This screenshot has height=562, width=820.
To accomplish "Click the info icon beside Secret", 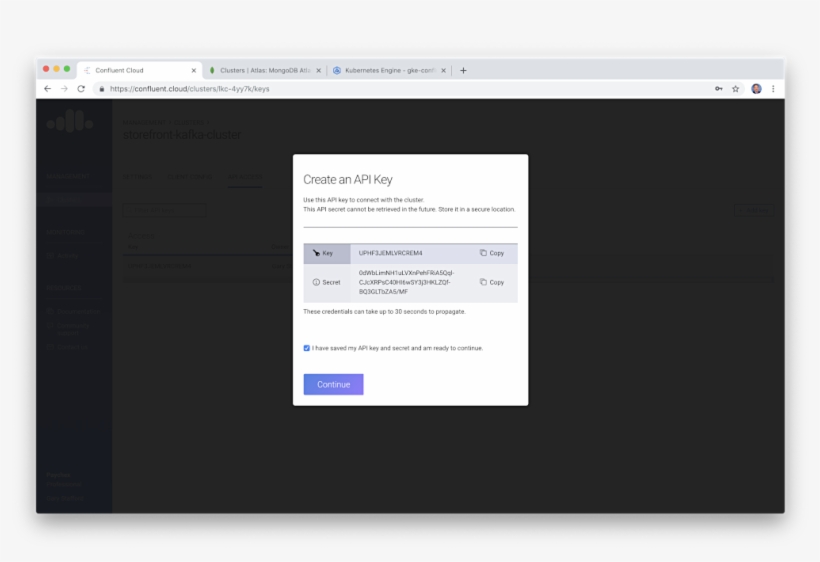I will point(316,282).
